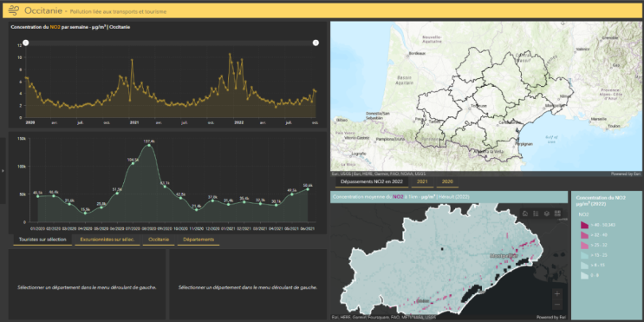Click the 104.5k data point for 07/2020
644x322 pixels.
(133, 163)
